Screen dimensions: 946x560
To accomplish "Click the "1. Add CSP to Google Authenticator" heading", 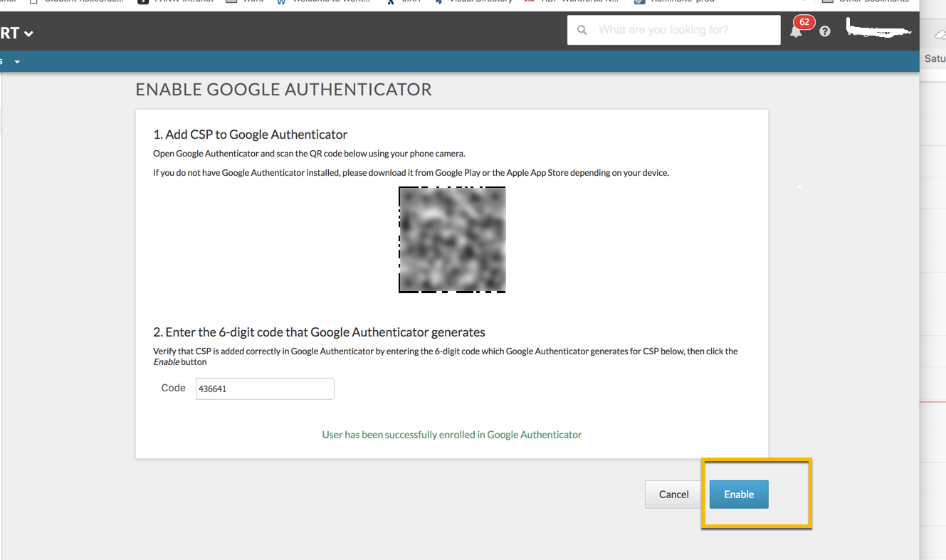I will (251, 134).
